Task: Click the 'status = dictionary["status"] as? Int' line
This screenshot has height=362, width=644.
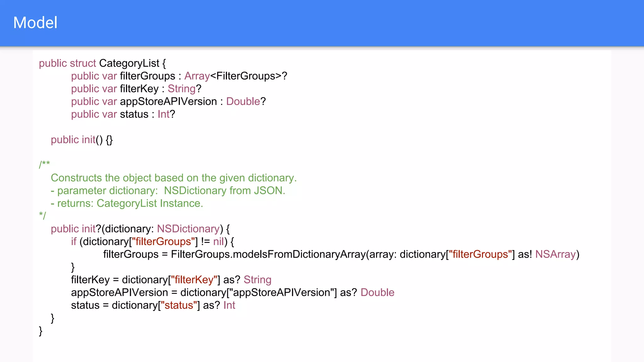Action: [x=153, y=305]
